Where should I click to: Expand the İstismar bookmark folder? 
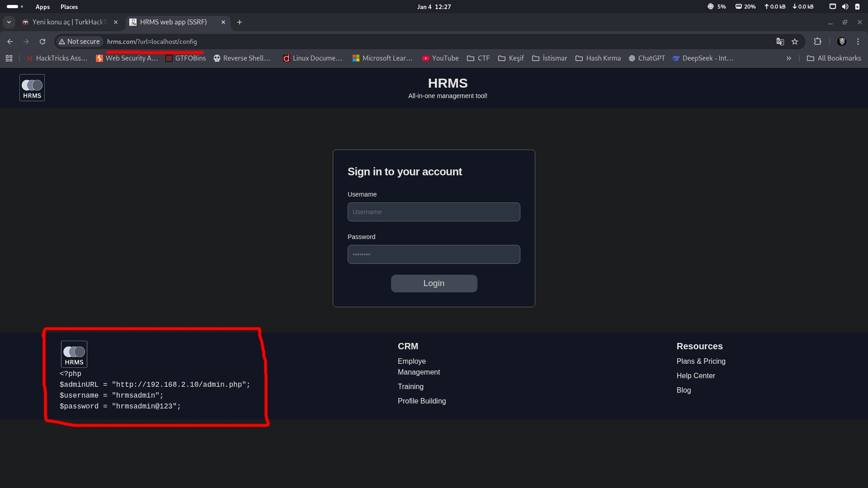click(x=549, y=58)
